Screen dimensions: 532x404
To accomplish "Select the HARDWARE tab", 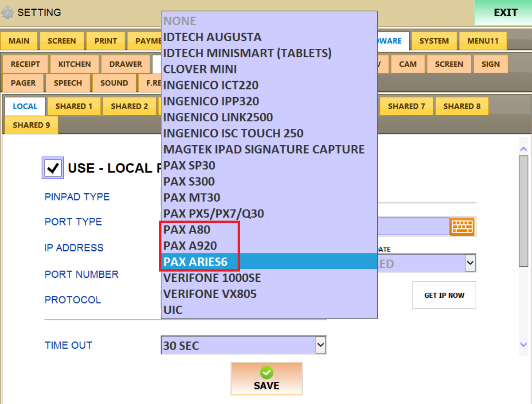I will [393, 41].
